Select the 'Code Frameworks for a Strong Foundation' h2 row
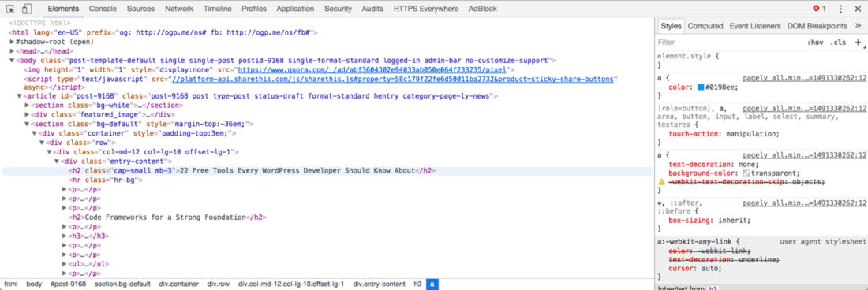Screen dimensions: 868x290 (167, 217)
